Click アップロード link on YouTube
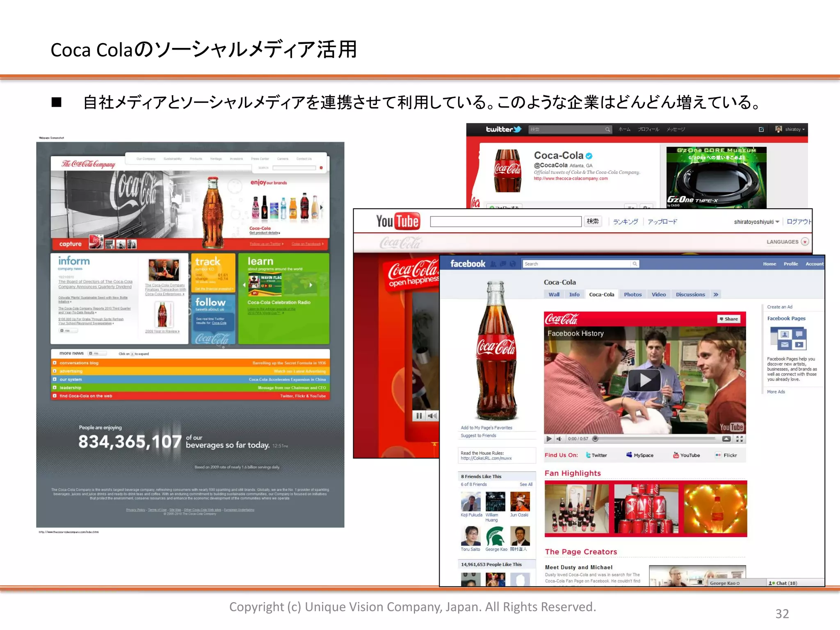This screenshot has width=840, height=630. tap(662, 222)
